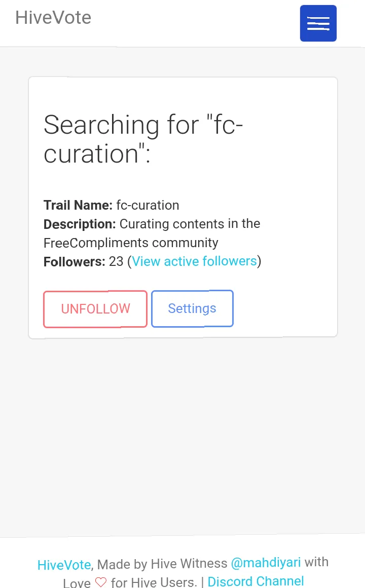This screenshot has height=588, width=365.
Task: Open the HiveVote link in the footer
Action: 64,565
